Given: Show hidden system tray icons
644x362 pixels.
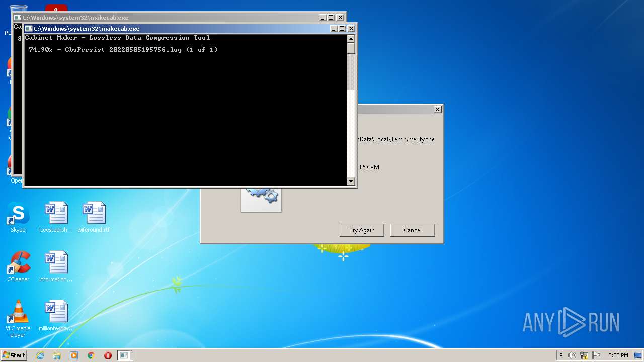Looking at the screenshot, I should [x=561, y=355].
